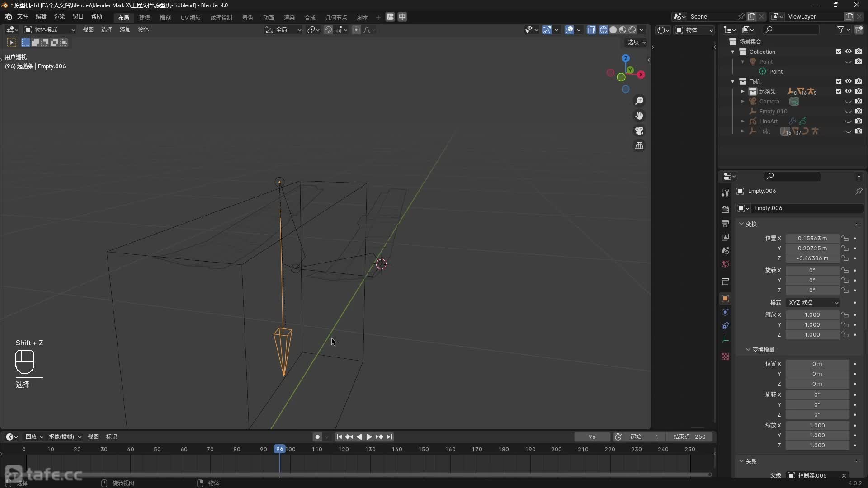Select wireframe viewport shading
The width and height of the screenshot is (868, 488).
(604, 30)
